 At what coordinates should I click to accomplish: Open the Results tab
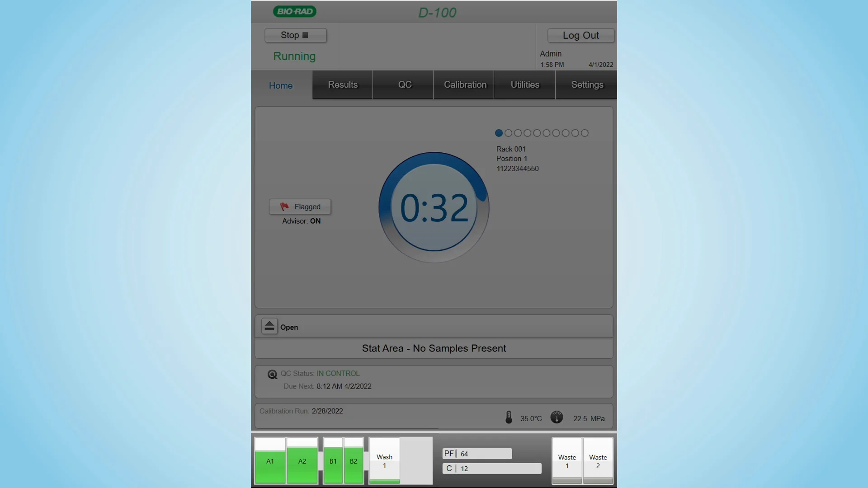click(343, 85)
